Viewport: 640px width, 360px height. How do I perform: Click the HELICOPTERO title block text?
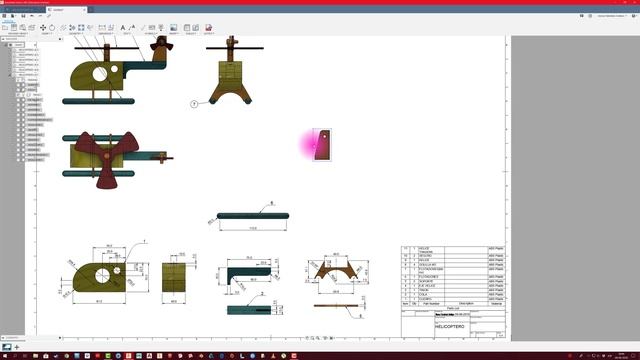[x=449, y=327]
